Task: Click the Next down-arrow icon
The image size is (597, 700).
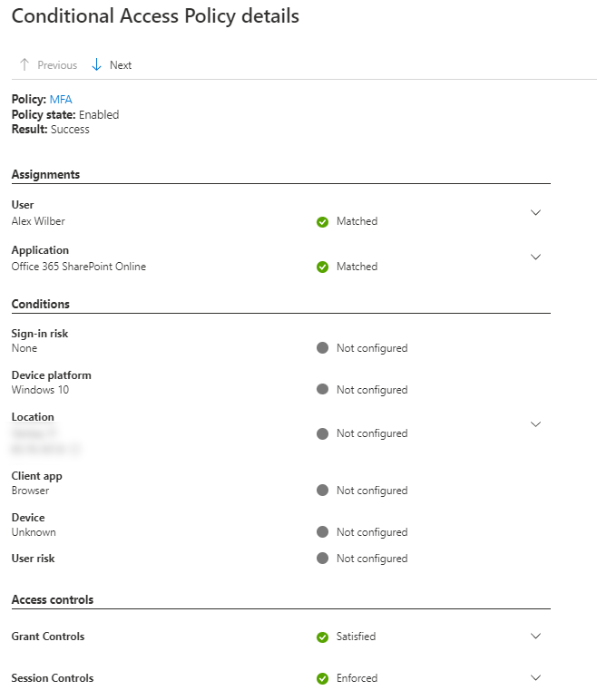Action: pos(97,65)
